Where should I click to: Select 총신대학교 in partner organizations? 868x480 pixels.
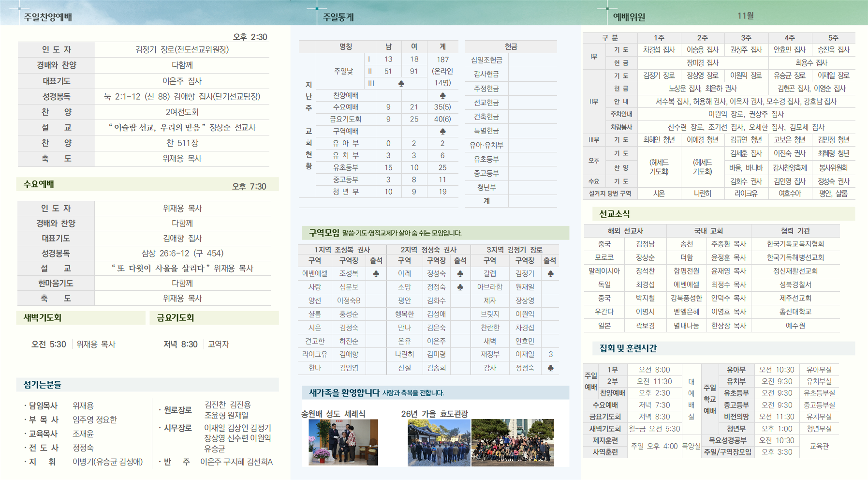pos(795,312)
